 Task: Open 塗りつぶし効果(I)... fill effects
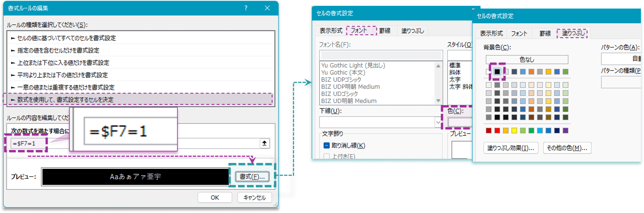pos(511,148)
